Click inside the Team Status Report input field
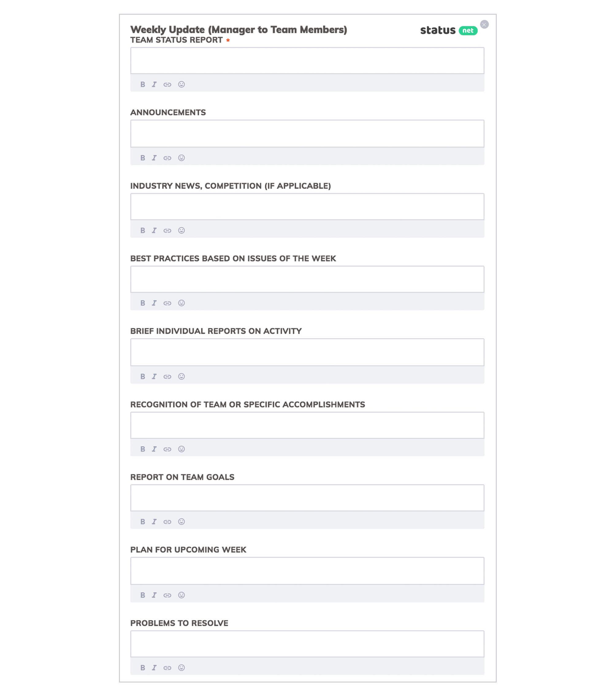The width and height of the screenshot is (616, 696). [x=307, y=60]
